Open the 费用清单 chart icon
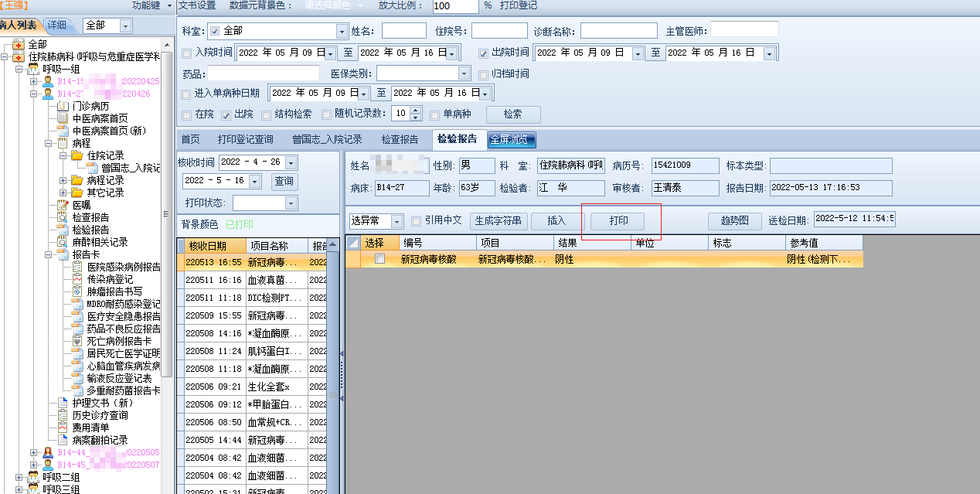Screen dimensions: 980x494 pyautogui.click(x=63, y=428)
